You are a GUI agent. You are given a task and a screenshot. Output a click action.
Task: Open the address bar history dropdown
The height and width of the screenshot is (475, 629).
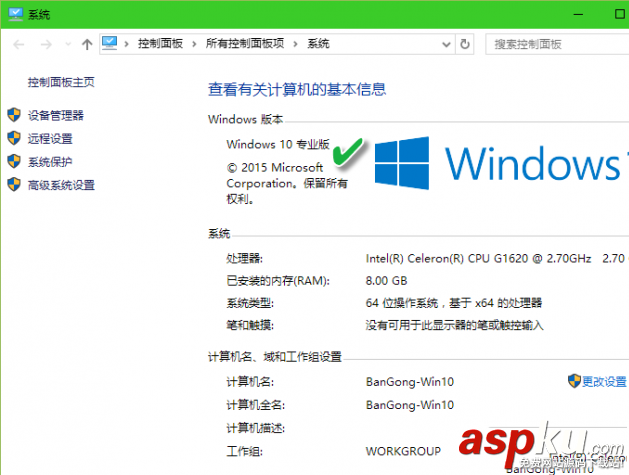pyautogui.click(x=446, y=44)
